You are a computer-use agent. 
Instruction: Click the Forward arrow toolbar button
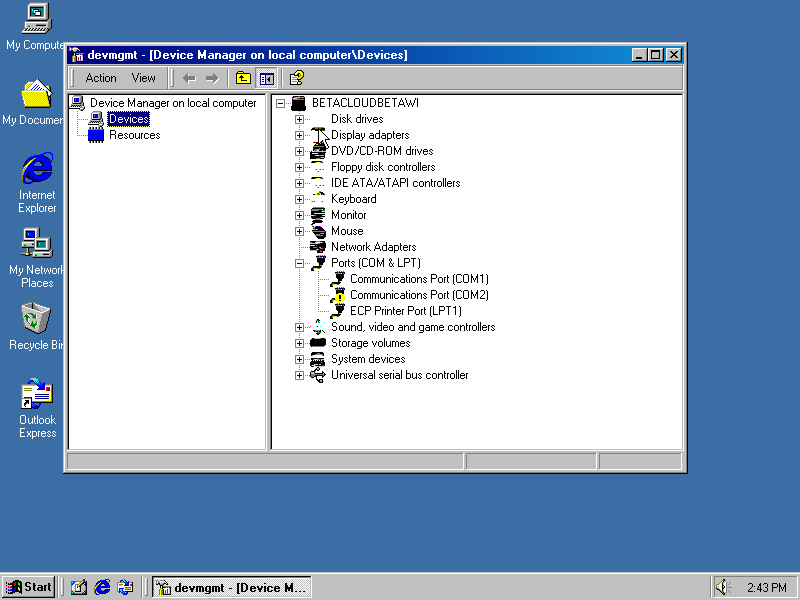coord(212,78)
